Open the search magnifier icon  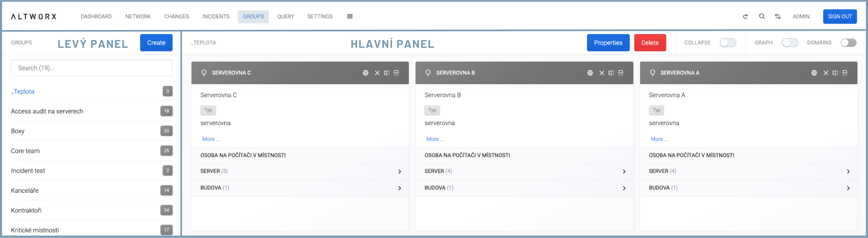[x=762, y=16]
